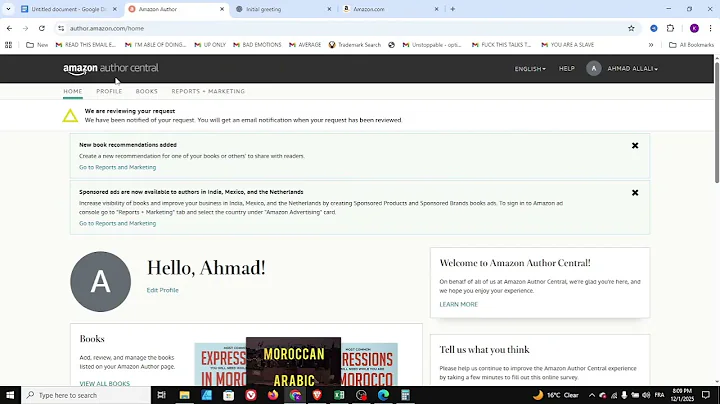
Task: Open the Expressions in Morocco left book cover
Action: tap(220, 365)
